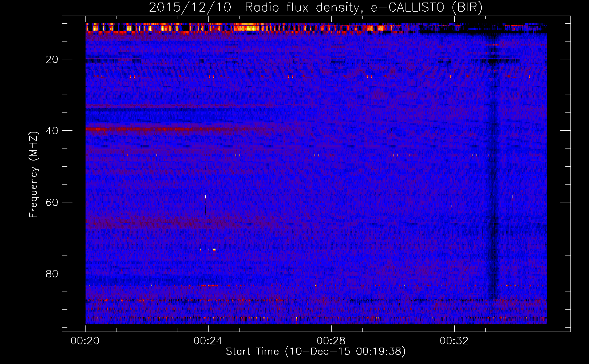Click the 60 MHz frequency tick label
Image resolution: width=589 pixels, height=364 pixels.
pyautogui.click(x=52, y=202)
